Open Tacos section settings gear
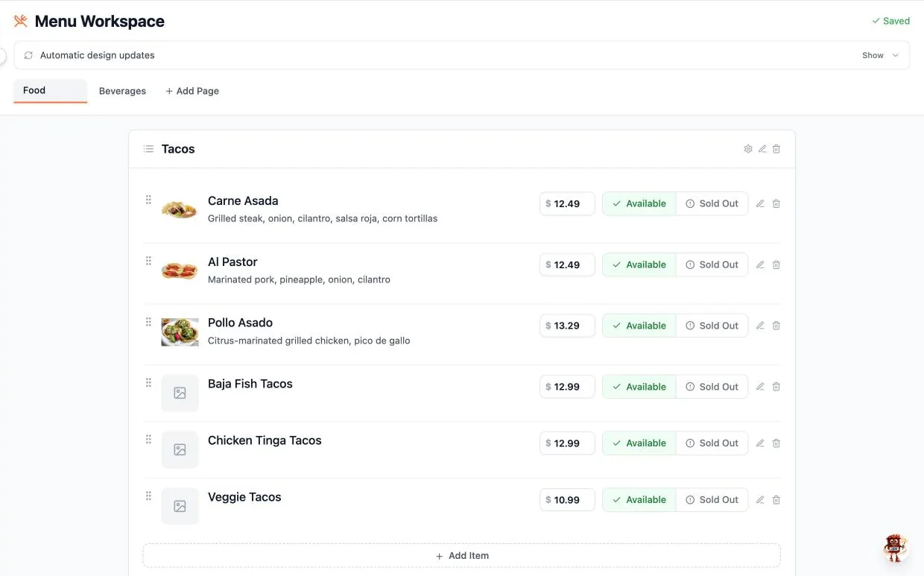Screen dimensions: 924x576 748,149
